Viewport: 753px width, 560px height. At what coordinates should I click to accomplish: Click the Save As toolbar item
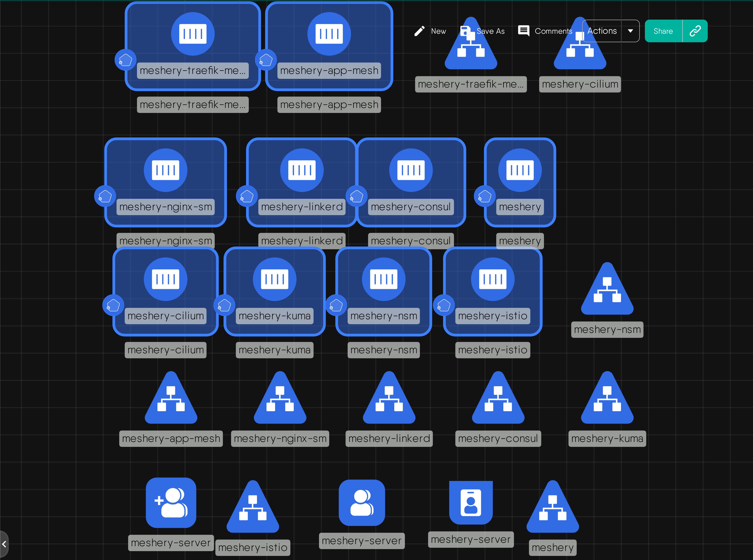pyautogui.click(x=490, y=31)
